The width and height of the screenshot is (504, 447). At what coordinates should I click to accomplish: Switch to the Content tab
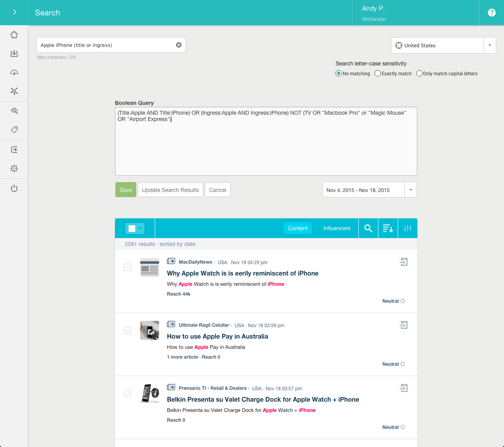pos(298,228)
